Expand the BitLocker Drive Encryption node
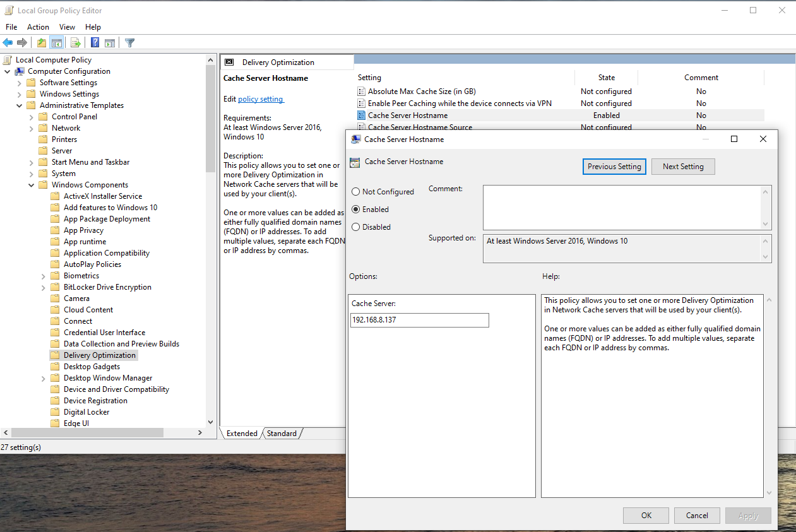This screenshot has height=532, width=796. click(44, 287)
